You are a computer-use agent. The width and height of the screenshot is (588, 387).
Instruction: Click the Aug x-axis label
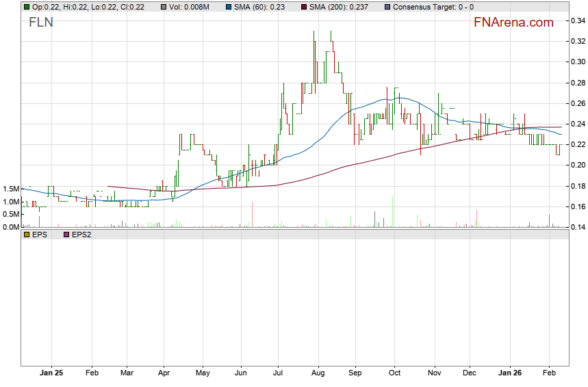tap(317, 373)
